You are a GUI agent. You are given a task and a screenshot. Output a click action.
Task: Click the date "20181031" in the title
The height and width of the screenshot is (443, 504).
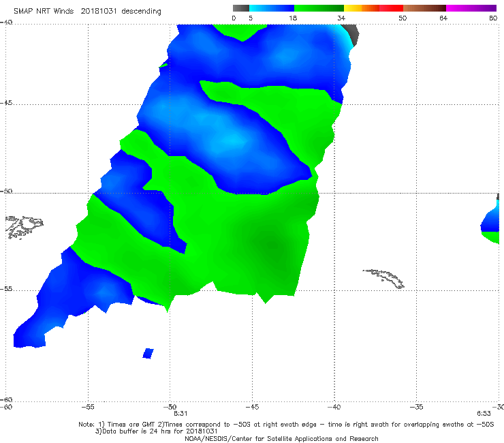click(99, 12)
